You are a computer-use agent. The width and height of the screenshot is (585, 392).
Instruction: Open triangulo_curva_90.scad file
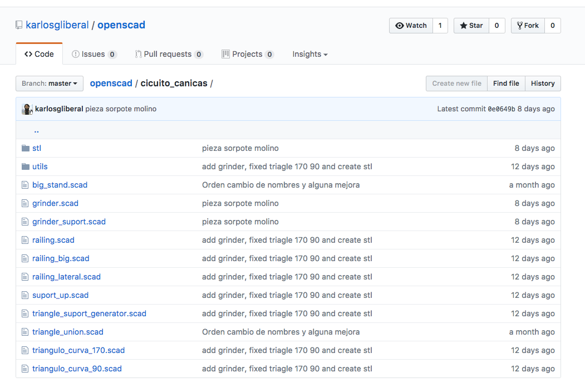pyautogui.click(x=77, y=369)
